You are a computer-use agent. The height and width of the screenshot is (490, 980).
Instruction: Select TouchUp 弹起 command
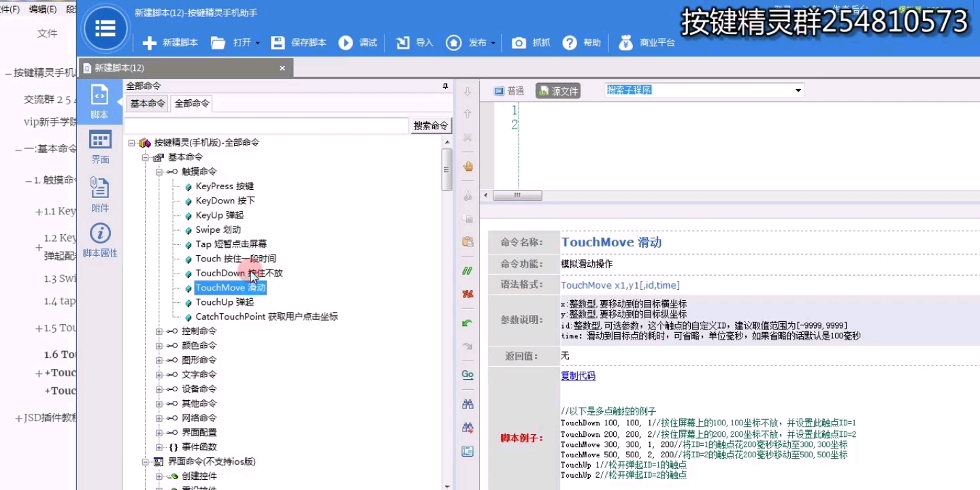click(x=225, y=302)
